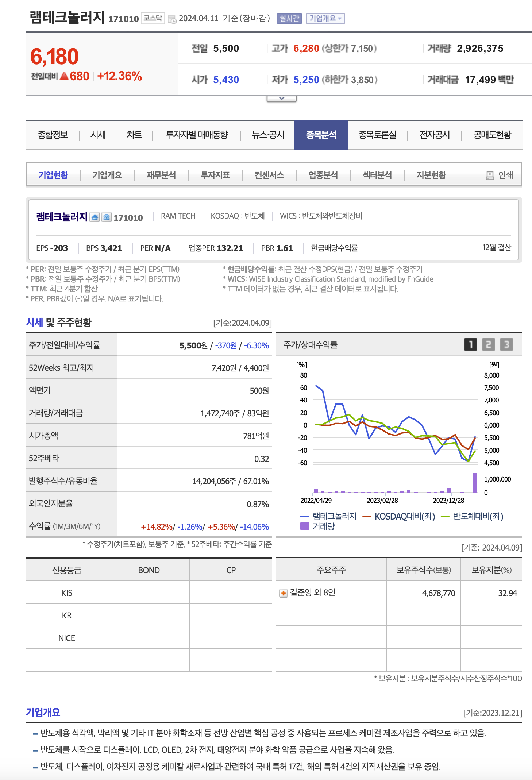Click the phone icon beside code 171010
532x780 pixels.
tap(107, 217)
